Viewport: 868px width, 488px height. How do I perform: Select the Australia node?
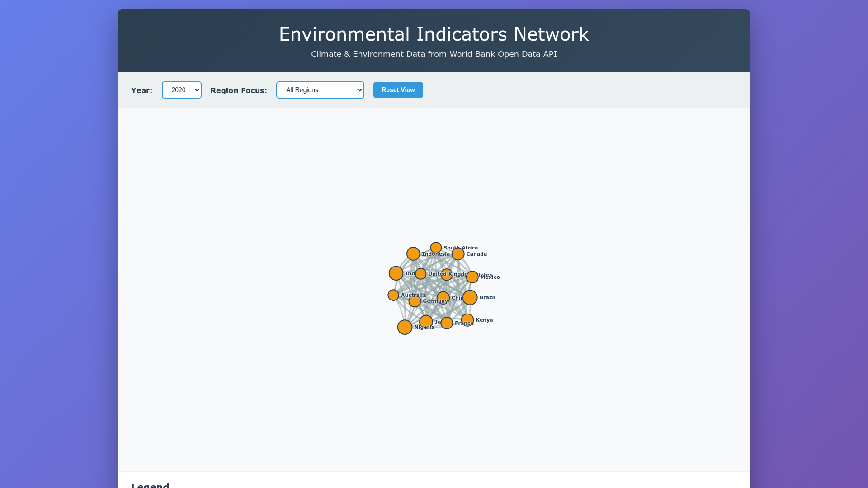pyautogui.click(x=393, y=295)
